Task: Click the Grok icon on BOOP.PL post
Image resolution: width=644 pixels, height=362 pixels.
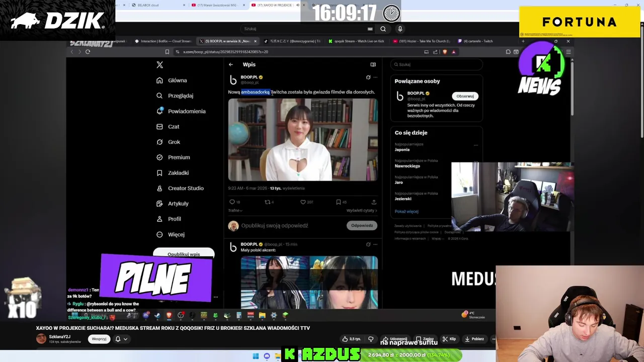Action: 368,77
